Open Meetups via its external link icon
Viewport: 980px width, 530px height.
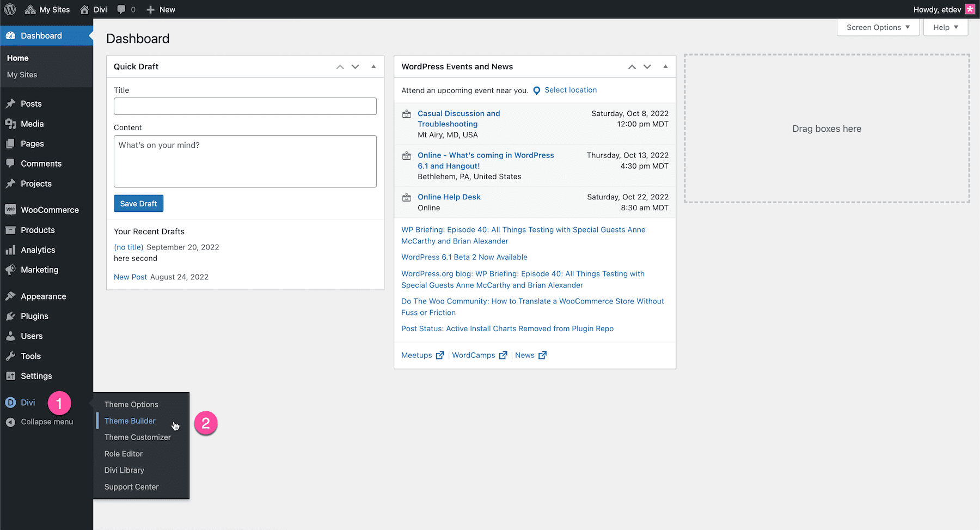pyautogui.click(x=440, y=355)
